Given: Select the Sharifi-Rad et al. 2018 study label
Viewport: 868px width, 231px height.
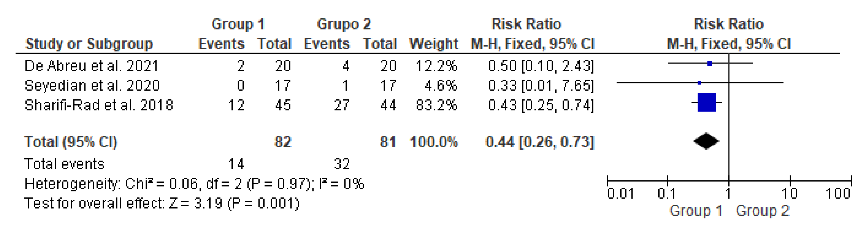Looking at the screenshot, I should tap(99, 105).
